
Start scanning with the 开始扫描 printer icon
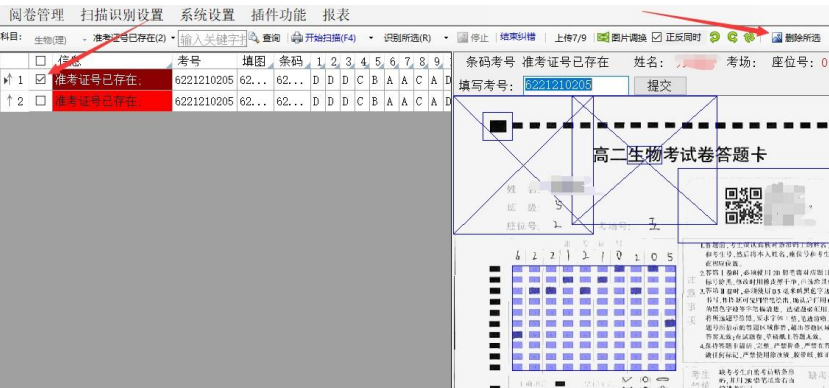tap(297, 38)
